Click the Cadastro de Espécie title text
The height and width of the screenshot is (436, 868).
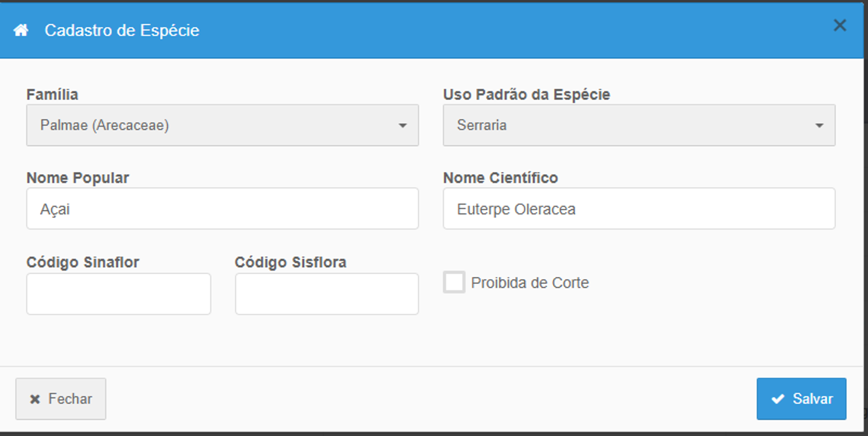click(x=122, y=30)
